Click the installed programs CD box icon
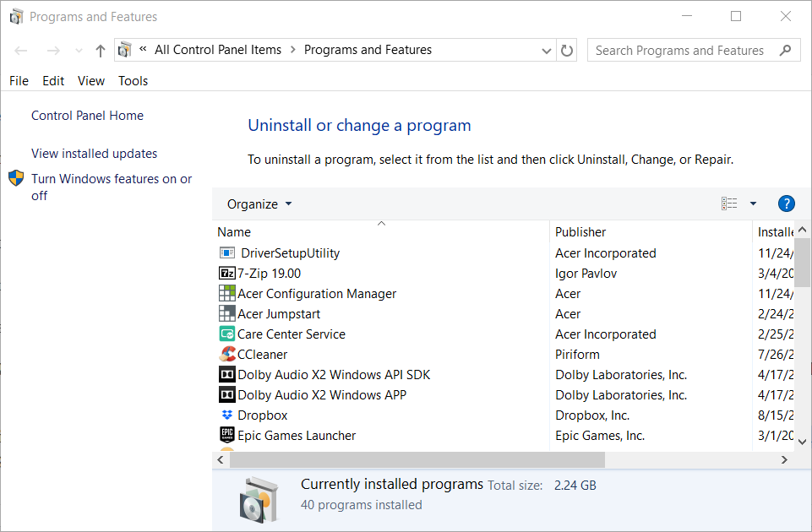The width and height of the screenshot is (812, 532). point(259,499)
